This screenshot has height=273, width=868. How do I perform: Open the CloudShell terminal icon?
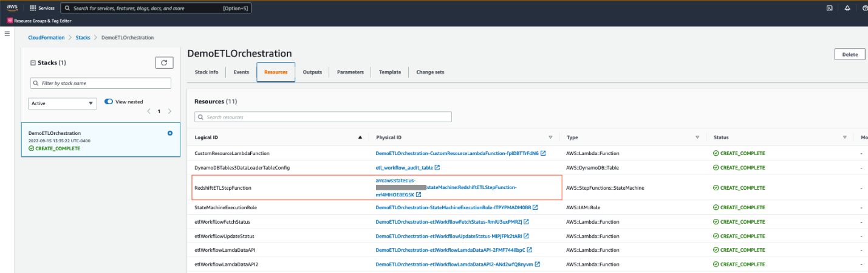[x=829, y=8]
